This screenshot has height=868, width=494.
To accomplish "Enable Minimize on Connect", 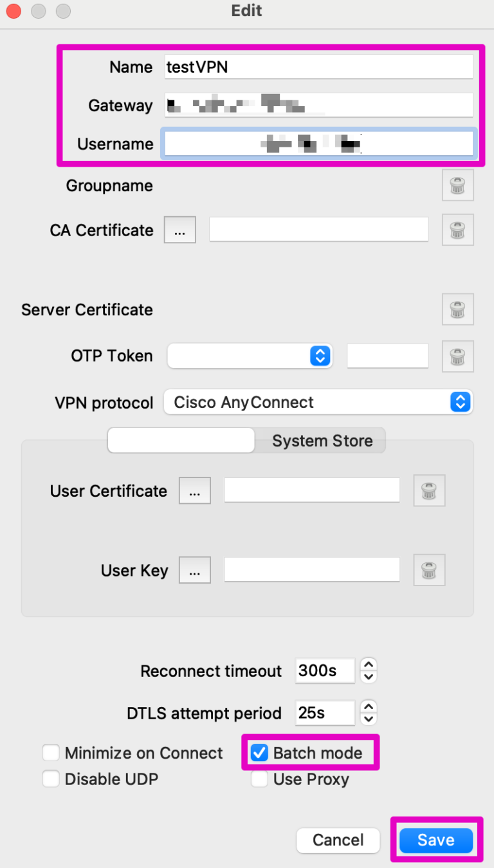I will [51, 753].
